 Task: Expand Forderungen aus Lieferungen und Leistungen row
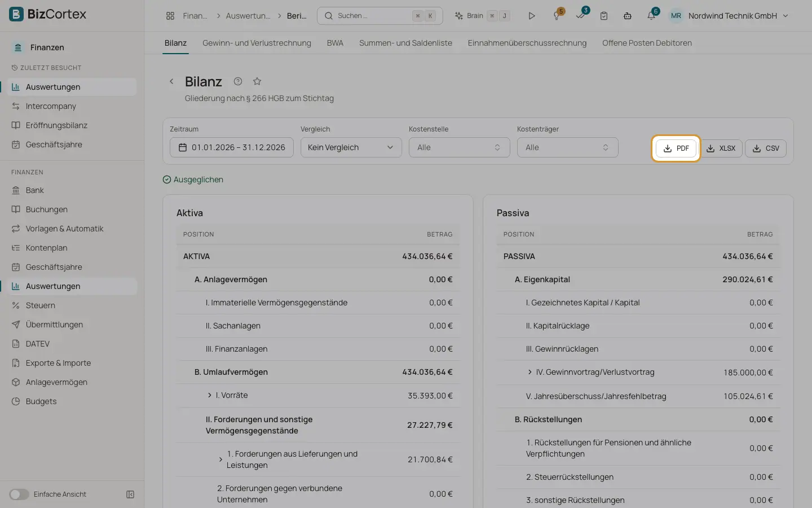[220, 459]
